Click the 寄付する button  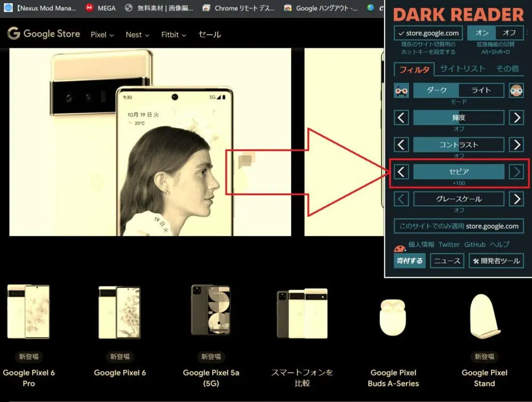click(410, 261)
